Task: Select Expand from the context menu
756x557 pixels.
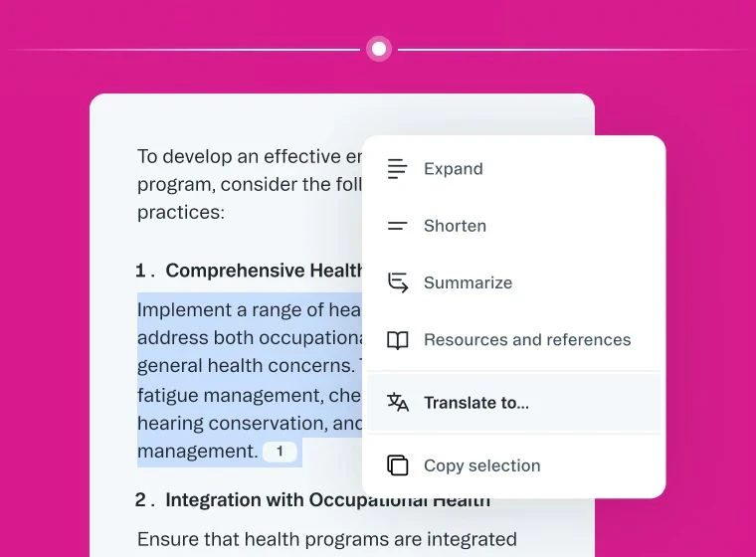Action: click(514, 169)
